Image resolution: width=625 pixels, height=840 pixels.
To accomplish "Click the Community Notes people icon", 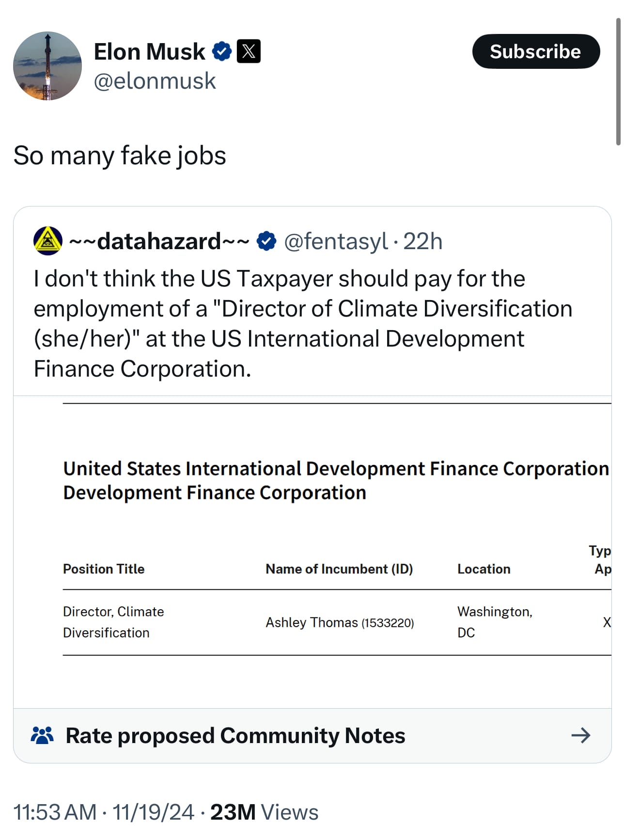I will click(x=42, y=735).
